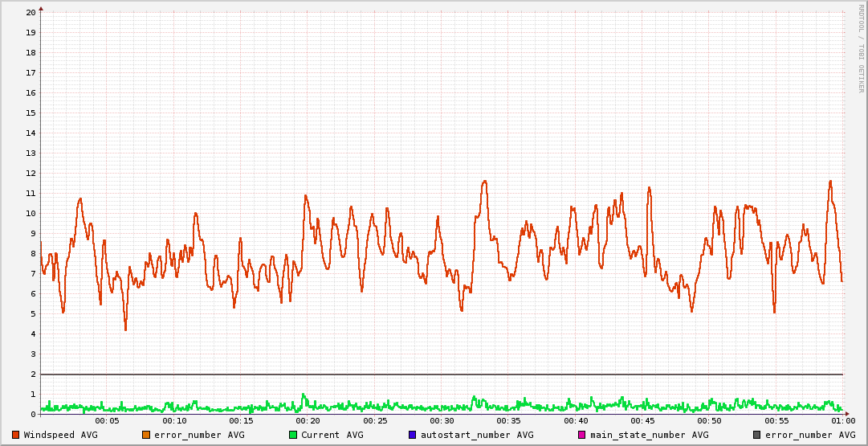Select the autostart_number AVG legend label
The width and height of the screenshot is (868, 446).
[x=476, y=435]
